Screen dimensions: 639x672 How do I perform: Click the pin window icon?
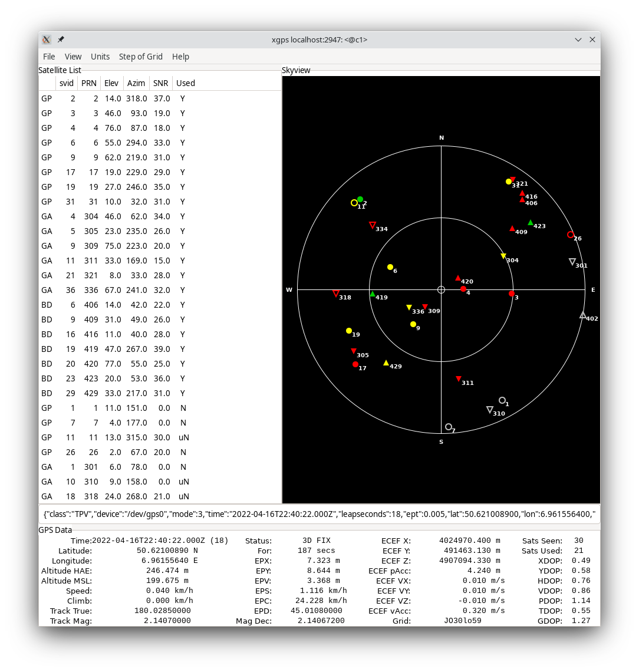61,39
